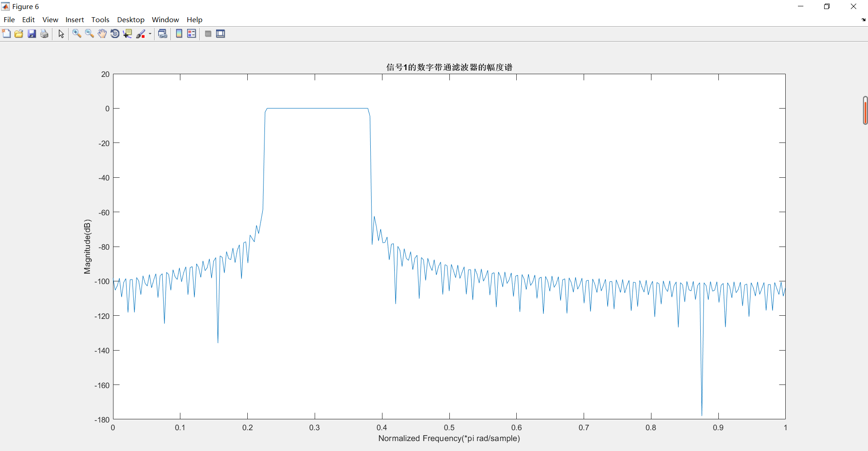Open the File menu
The image size is (868, 451).
(9, 20)
